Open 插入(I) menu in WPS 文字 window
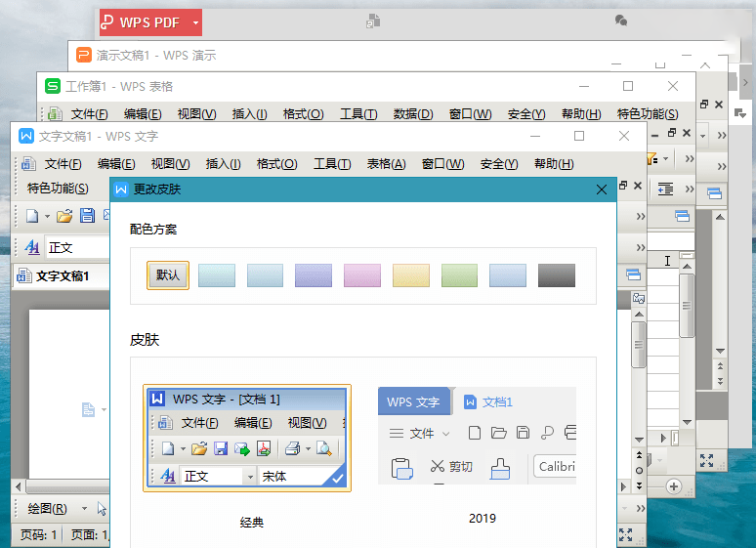The image size is (756, 548). point(224,164)
